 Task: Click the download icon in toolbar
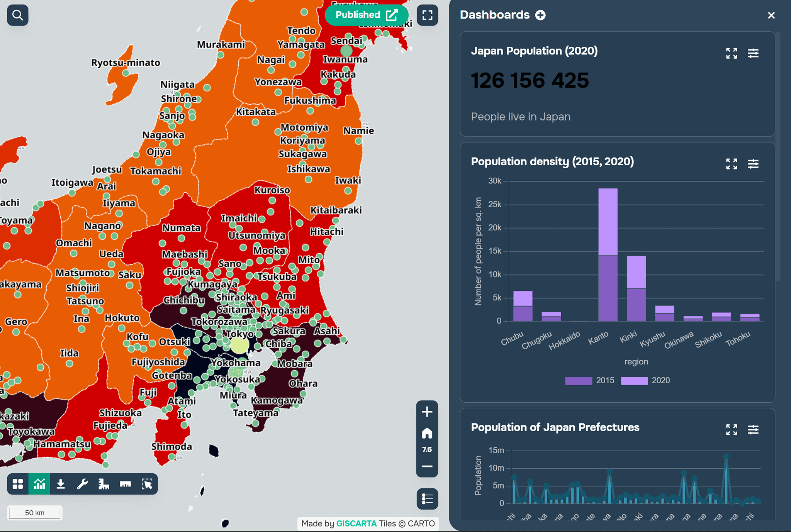tap(61, 484)
